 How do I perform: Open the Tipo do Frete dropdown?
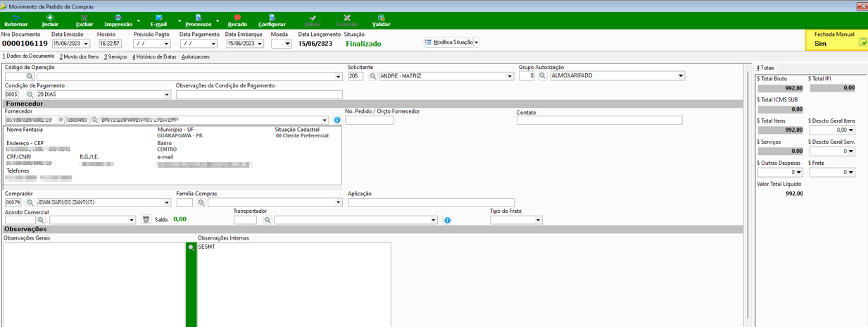tap(539, 221)
